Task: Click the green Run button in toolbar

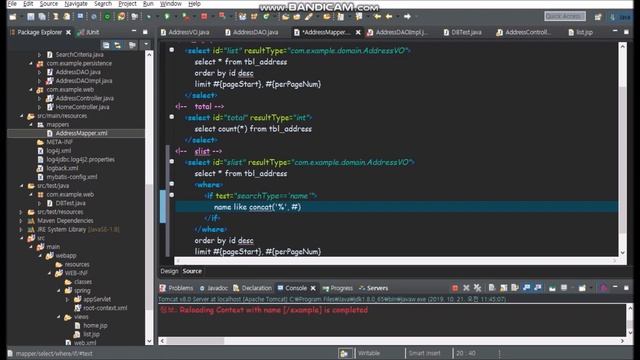Action: click(x=167, y=17)
